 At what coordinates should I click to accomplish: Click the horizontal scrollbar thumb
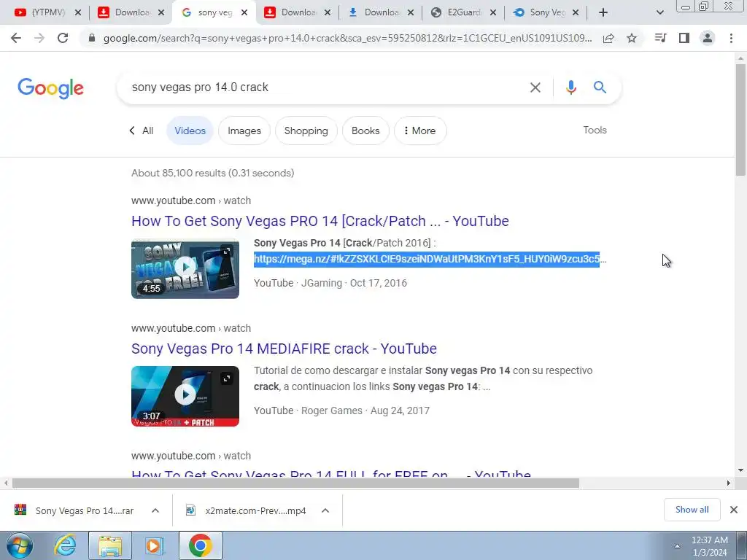(295, 483)
